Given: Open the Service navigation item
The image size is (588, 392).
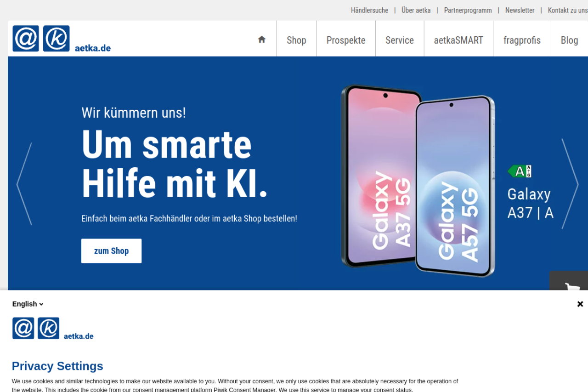Looking at the screenshot, I should 400,40.
